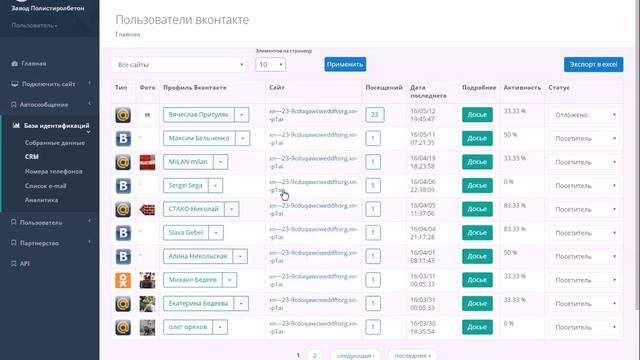Screen dimensions: 640x360
Task: Click the Mail.ru icon in СТАКО Николай row
Action: (123, 209)
